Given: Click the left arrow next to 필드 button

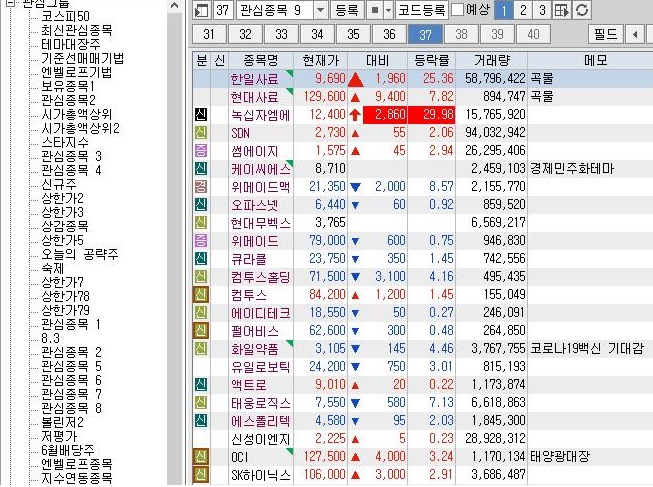Looking at the screenshot, I should [x=635, y=34].
